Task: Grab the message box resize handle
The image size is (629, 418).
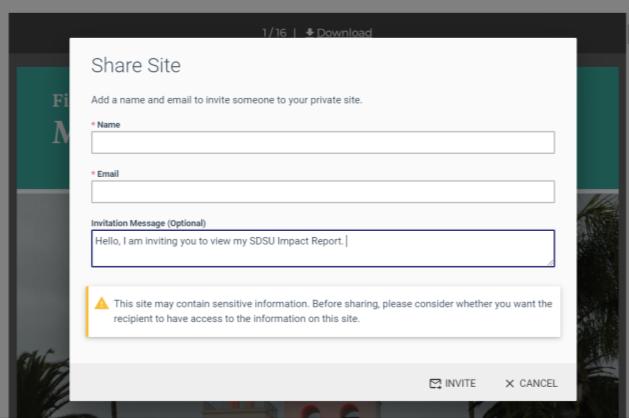Action: pyautogui.click(x=550, y=262)
